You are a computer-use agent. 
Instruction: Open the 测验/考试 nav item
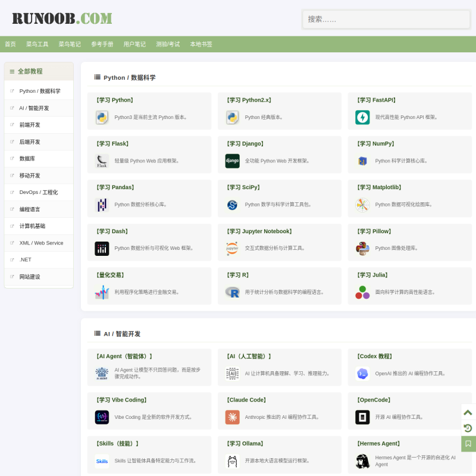pyautogui.click(x=168, y=44)
